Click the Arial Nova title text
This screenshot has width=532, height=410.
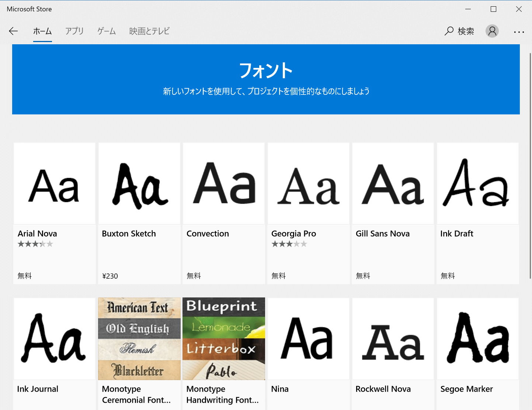(37, 234)
